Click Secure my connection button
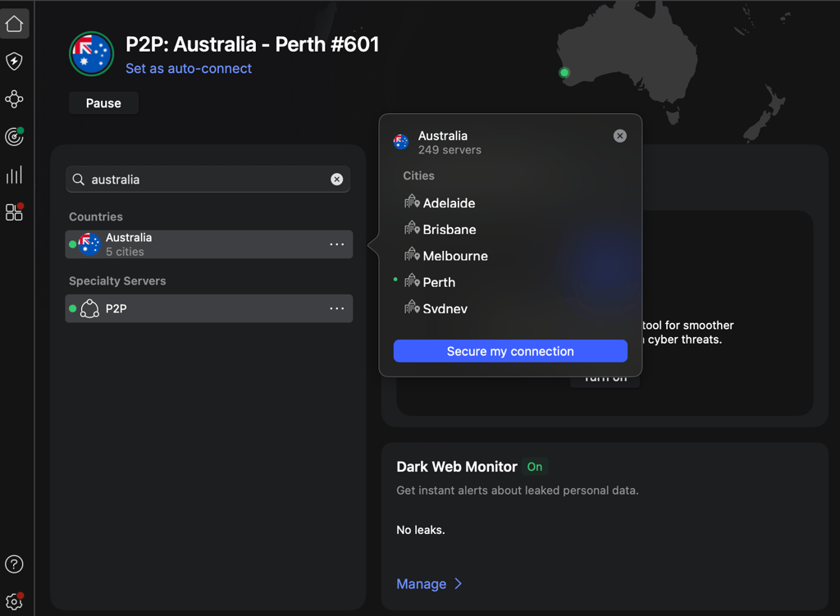Image resolution: width=840 pixels, height=616 pixels. tap(510, 351)
